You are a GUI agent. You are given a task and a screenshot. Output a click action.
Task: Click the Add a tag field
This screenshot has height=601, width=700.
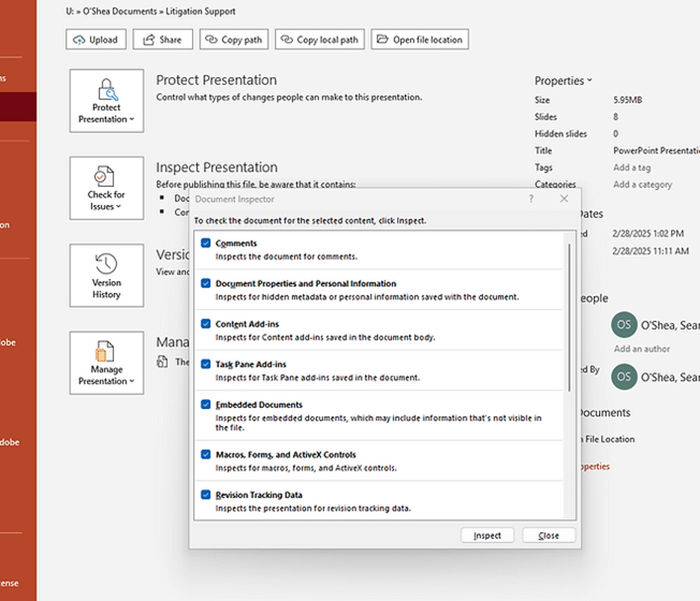(x=632, y=167)
